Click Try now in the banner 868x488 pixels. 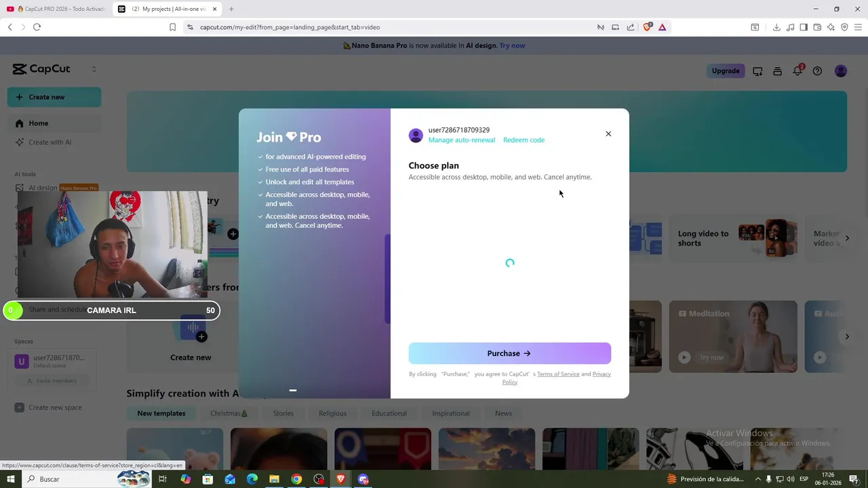(x=512, y=45)
